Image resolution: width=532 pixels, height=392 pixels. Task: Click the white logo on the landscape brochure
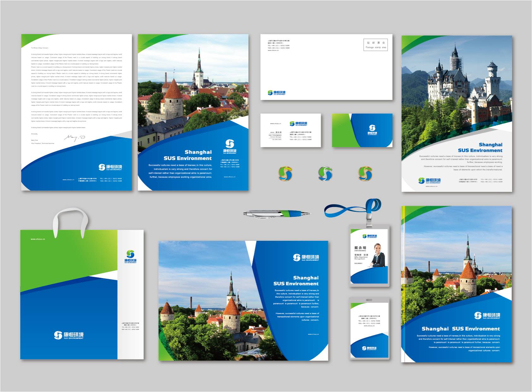pyautogui.click(x=306, y=258)
